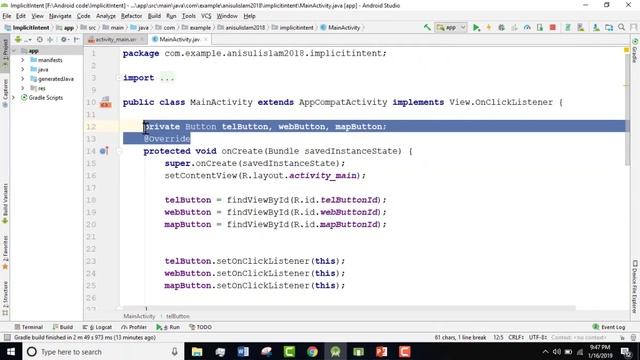The width and height of the screenshot is (640, 360).
Task: Open the run configuration app dropdown
Action: point(451,27)
